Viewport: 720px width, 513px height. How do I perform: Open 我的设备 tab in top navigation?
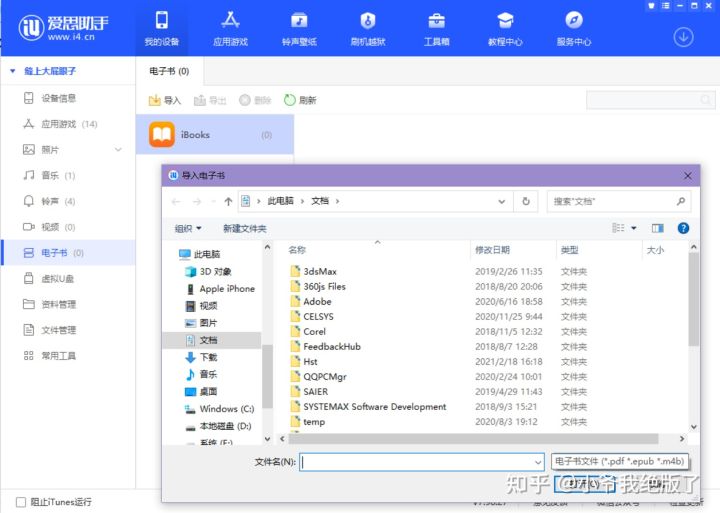[162, 28]
